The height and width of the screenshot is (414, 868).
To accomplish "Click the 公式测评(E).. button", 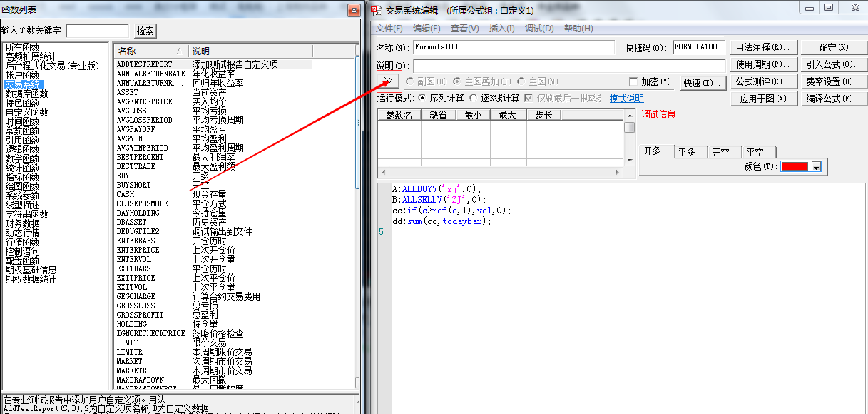I will coord(765,81).
